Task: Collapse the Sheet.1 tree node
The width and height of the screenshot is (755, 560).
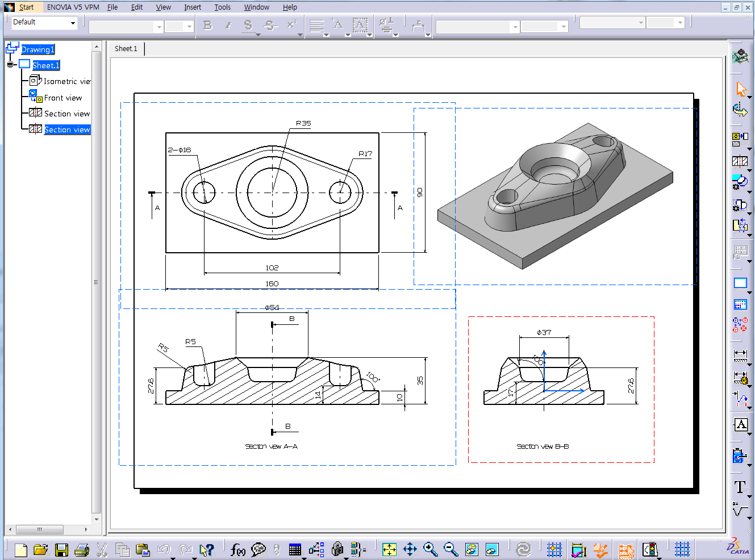Action: (x=10, y=65)
